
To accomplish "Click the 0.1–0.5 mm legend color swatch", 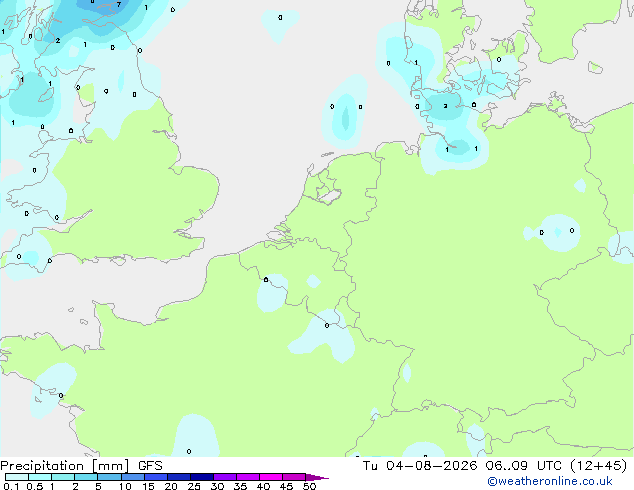I will [17, 477].
